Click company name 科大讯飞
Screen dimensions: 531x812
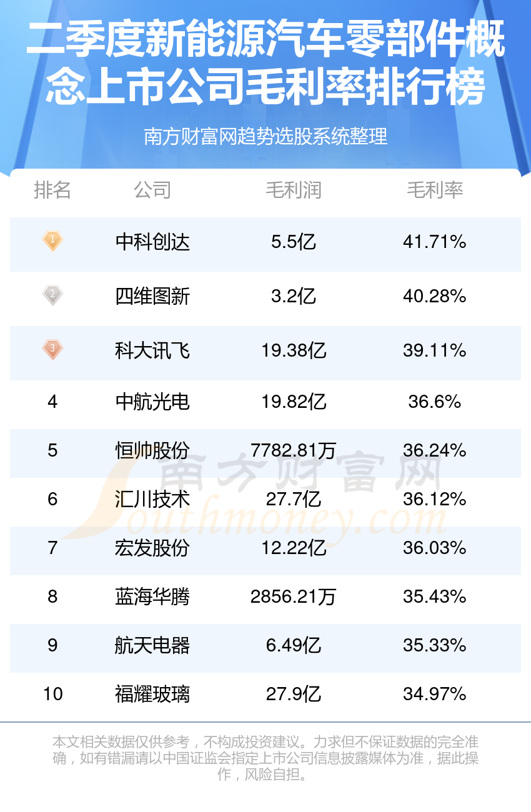click(152, 350)
